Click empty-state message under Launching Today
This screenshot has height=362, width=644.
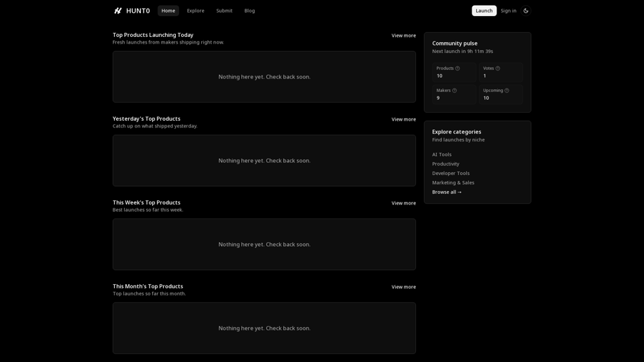(x=264, y=77)
